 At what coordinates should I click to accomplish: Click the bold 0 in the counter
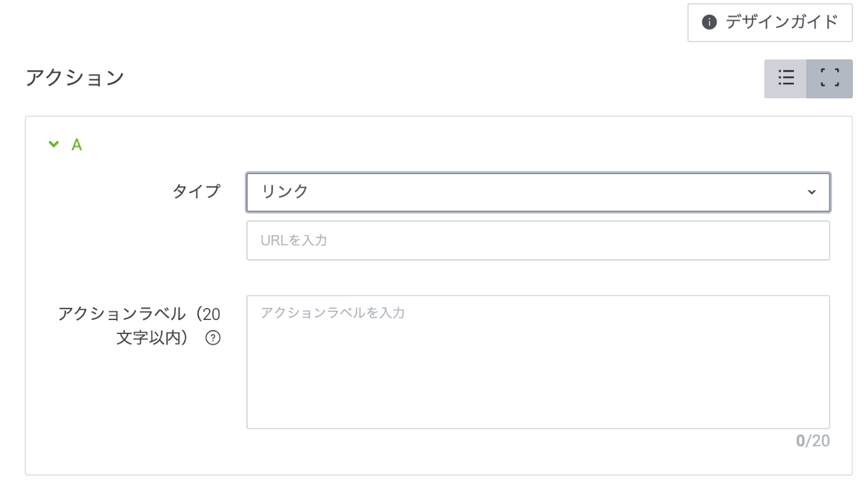pyautogui.click(x=800, y=441)
